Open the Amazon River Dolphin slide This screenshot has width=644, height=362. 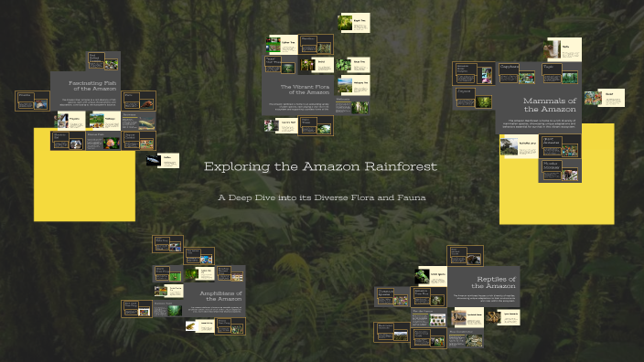click(474, 73)
